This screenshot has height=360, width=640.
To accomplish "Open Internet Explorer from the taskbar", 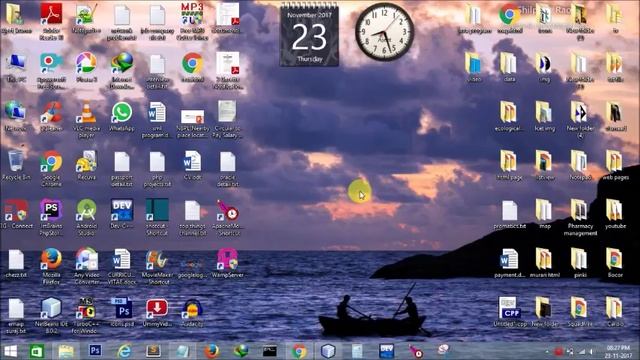I will point(124,351).
